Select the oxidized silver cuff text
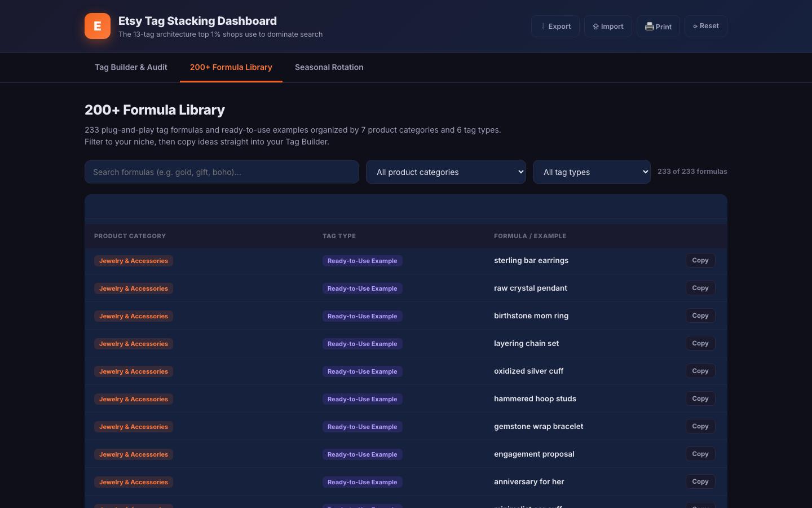The width and height of the screenshot is (812, 508). click(529, 371)
